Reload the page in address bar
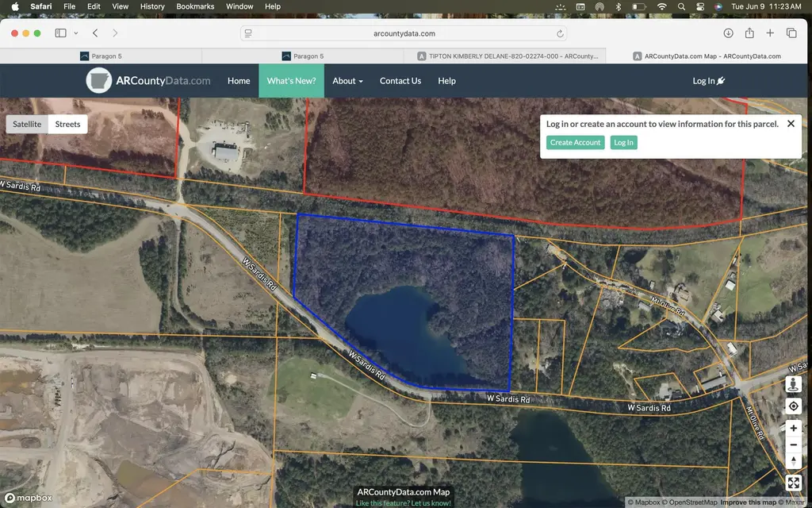The width and height of the screenshot is (812, 508). point(560,33)
